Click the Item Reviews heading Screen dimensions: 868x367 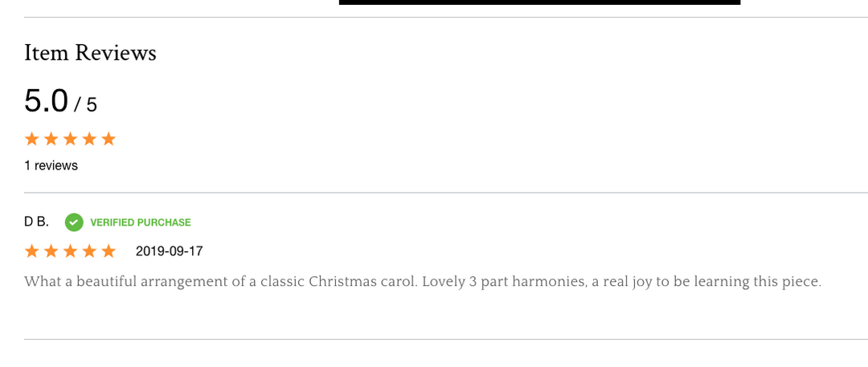coord(90,53)
